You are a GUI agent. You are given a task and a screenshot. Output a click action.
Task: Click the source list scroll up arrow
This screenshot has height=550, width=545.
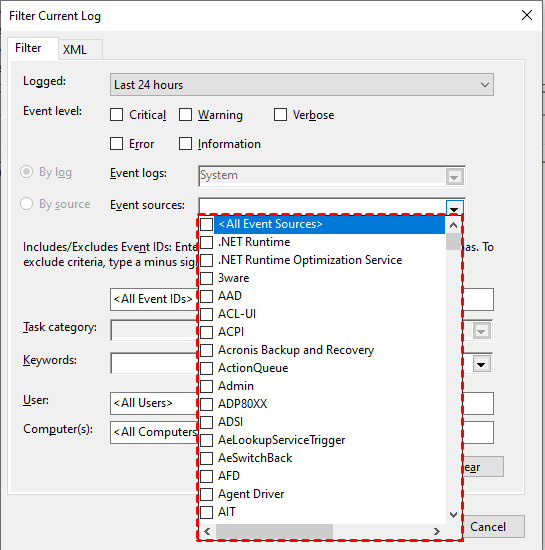point(453,225)
